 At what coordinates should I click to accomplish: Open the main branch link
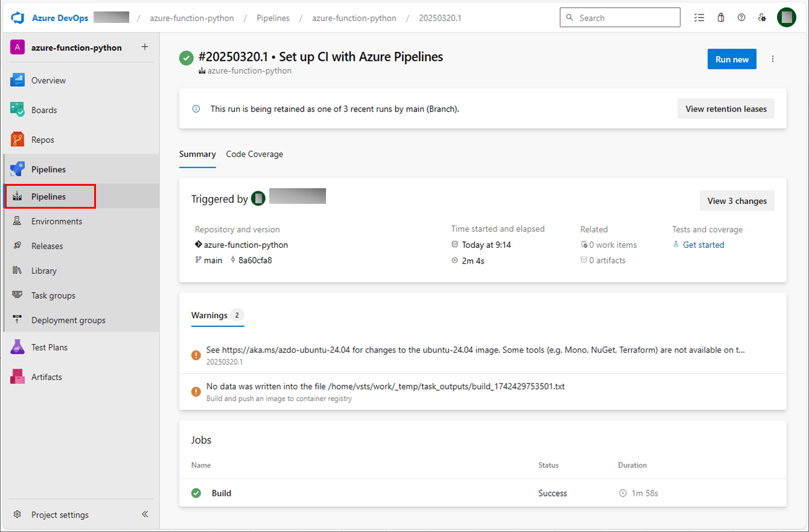[213, 261]
